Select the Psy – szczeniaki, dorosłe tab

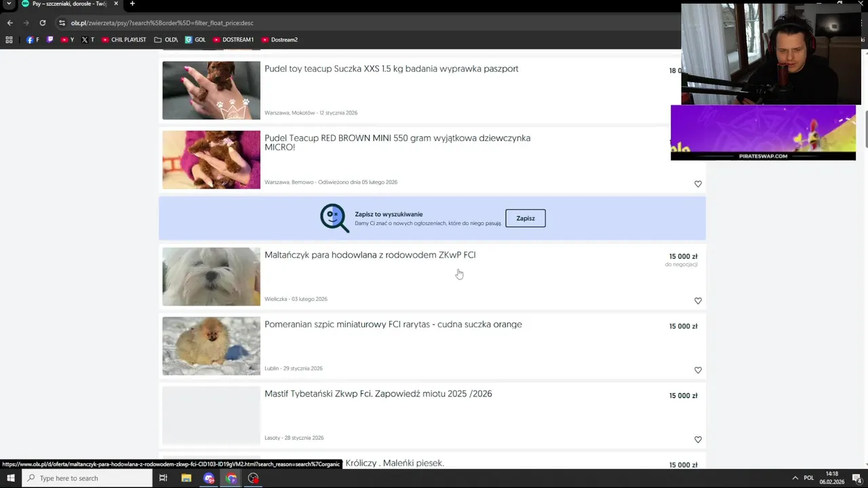tap(69, 4)
